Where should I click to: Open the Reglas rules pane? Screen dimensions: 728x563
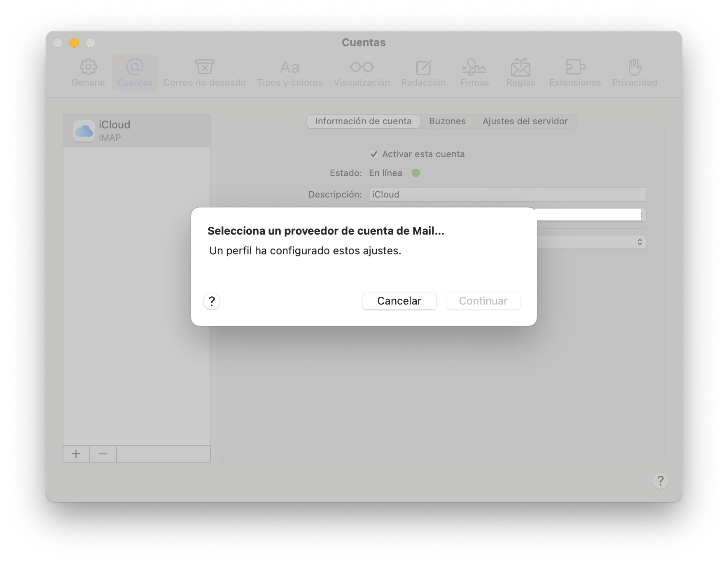pos(520,73)
